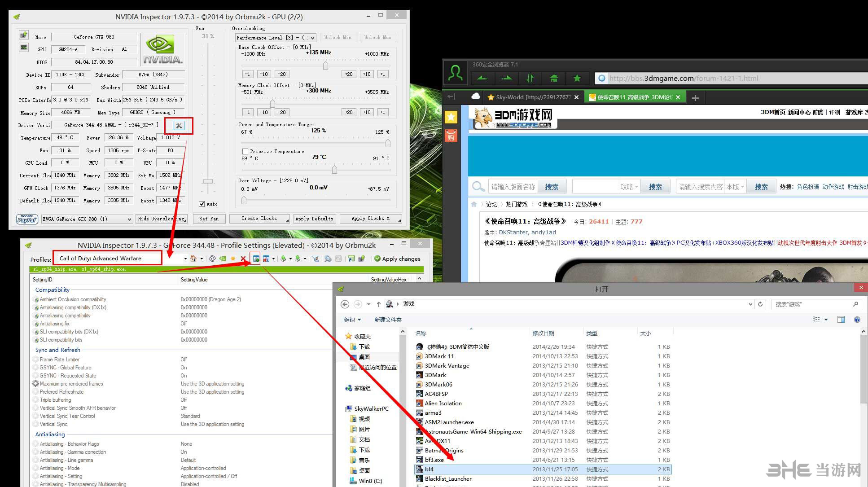Click Apply changes in Profile Settings window
868x487 pixels.
(397, 259)
